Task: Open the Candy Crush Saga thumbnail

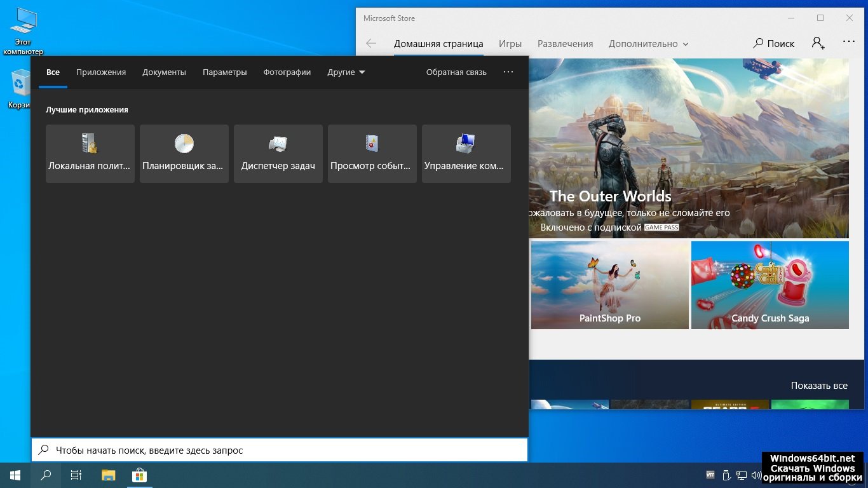Action: point(770,285)
